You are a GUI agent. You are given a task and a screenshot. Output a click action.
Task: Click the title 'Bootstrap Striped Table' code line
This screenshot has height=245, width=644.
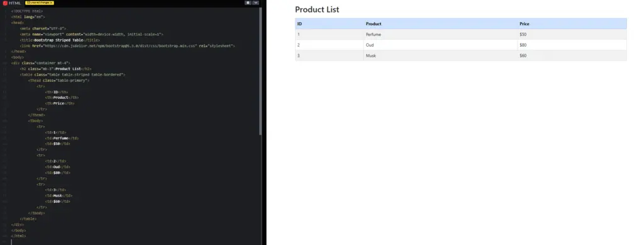tap(60, 40)
